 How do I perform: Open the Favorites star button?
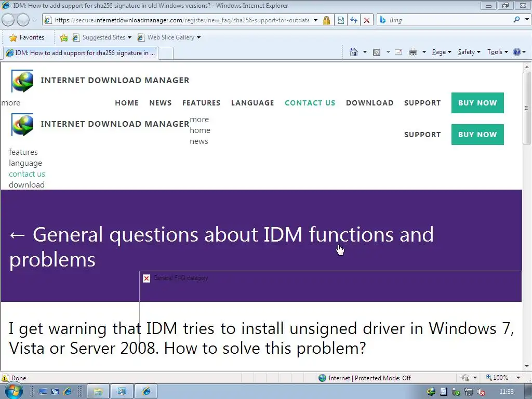click(27, 37)
